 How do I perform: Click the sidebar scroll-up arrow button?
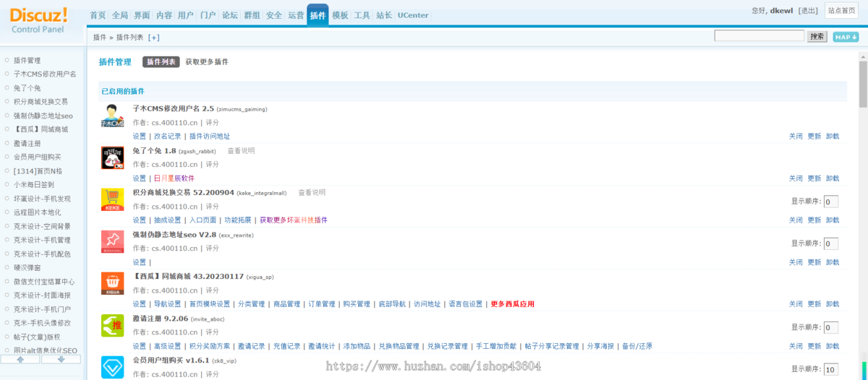coord(20,359)
